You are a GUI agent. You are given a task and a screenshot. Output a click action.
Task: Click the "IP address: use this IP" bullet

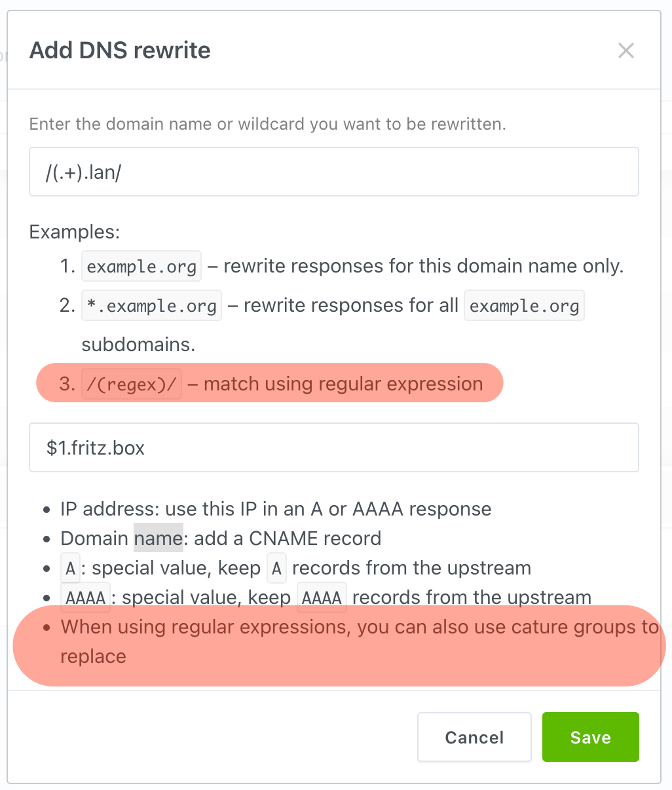(276, 509)
